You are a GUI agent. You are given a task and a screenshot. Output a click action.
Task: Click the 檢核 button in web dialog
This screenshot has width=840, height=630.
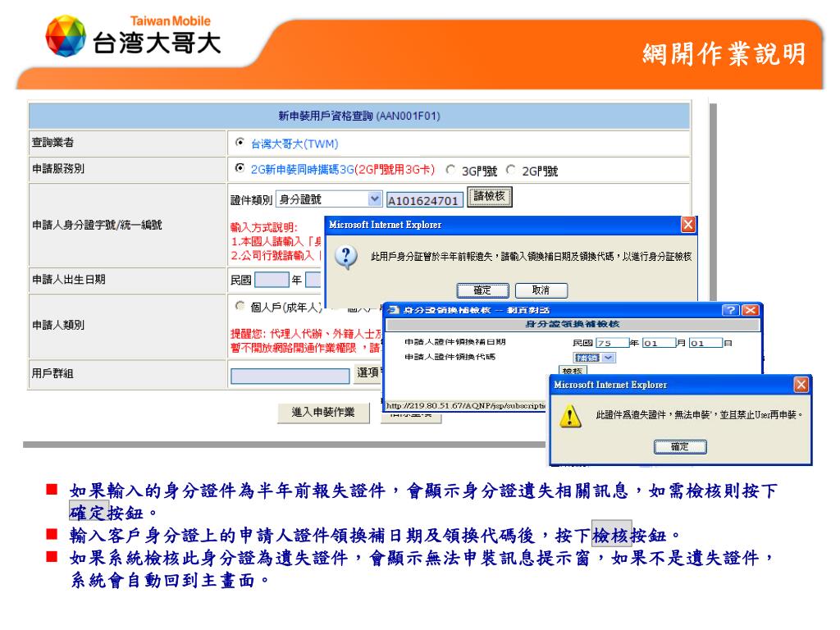573,371
